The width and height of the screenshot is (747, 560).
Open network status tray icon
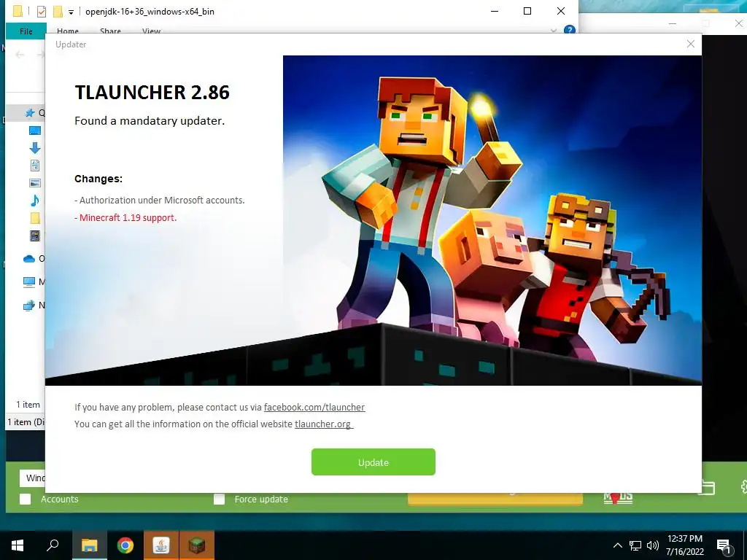[635, 545]
